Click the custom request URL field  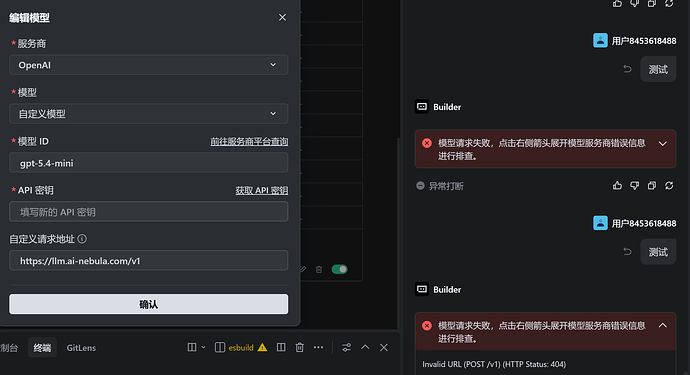149,261
